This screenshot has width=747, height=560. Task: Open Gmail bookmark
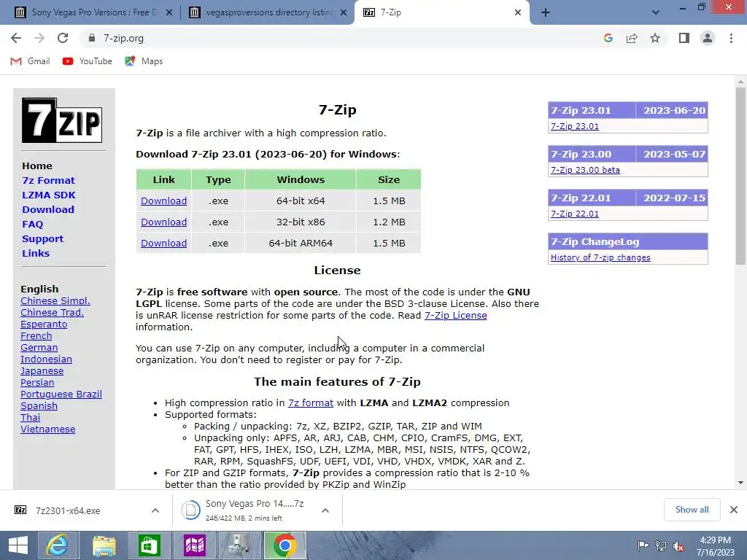(30, 61)
